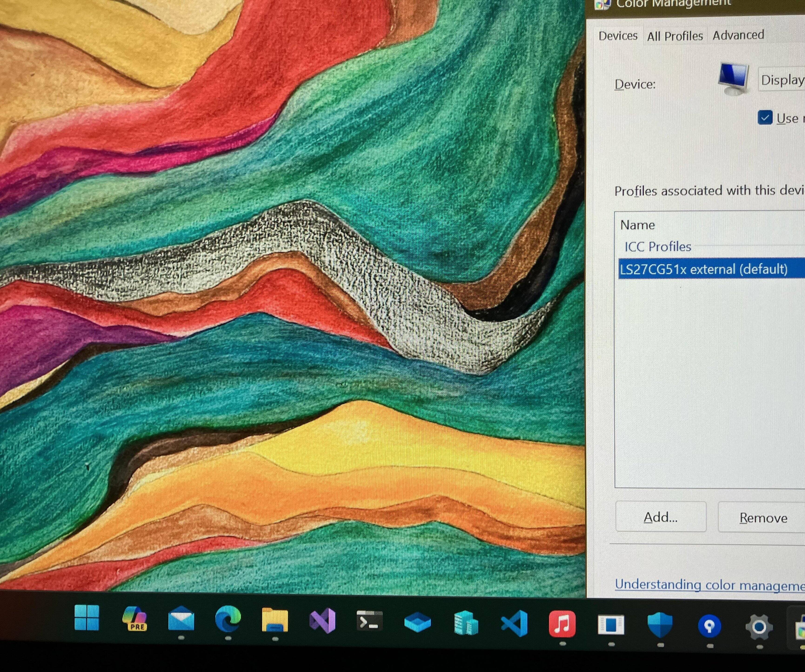Switch to the Advanced tab
The height and width of the screenshot is (672, 805).
[738, 35]
